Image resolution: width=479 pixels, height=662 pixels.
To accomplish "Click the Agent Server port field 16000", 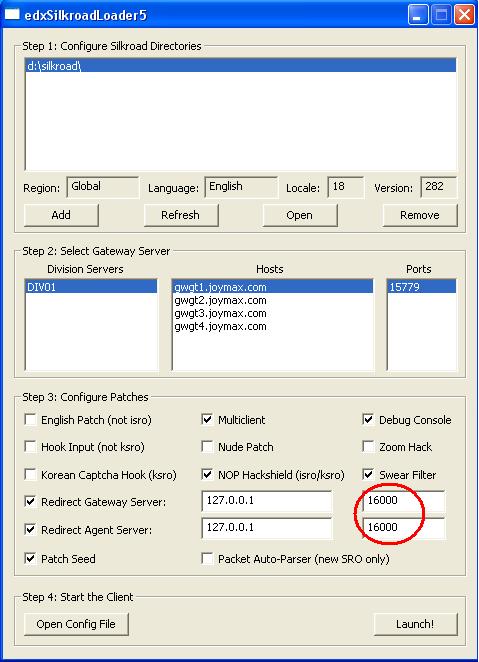I will 404,528.
